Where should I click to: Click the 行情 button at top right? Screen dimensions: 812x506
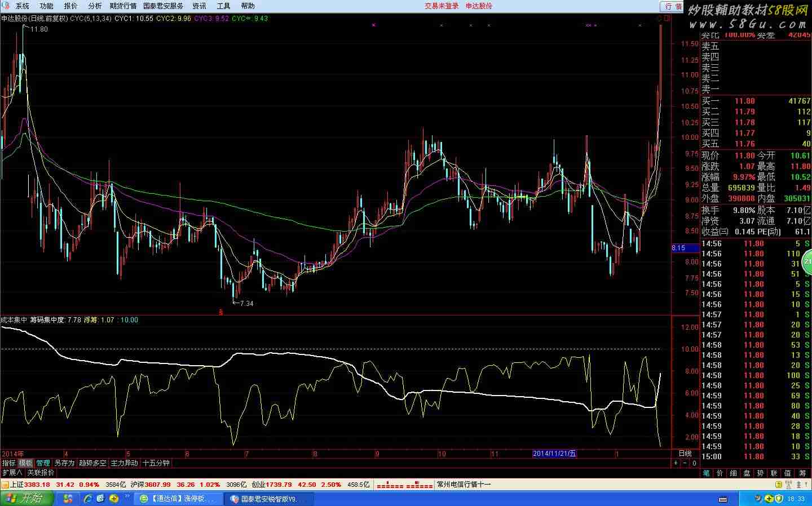[673, 6]
